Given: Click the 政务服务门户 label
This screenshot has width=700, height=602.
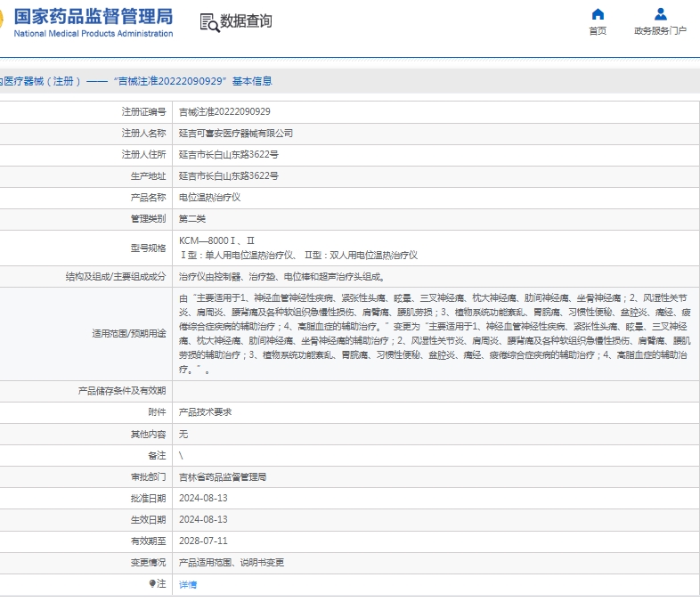Looking at the screenshot, I should [x=660, y=31].
